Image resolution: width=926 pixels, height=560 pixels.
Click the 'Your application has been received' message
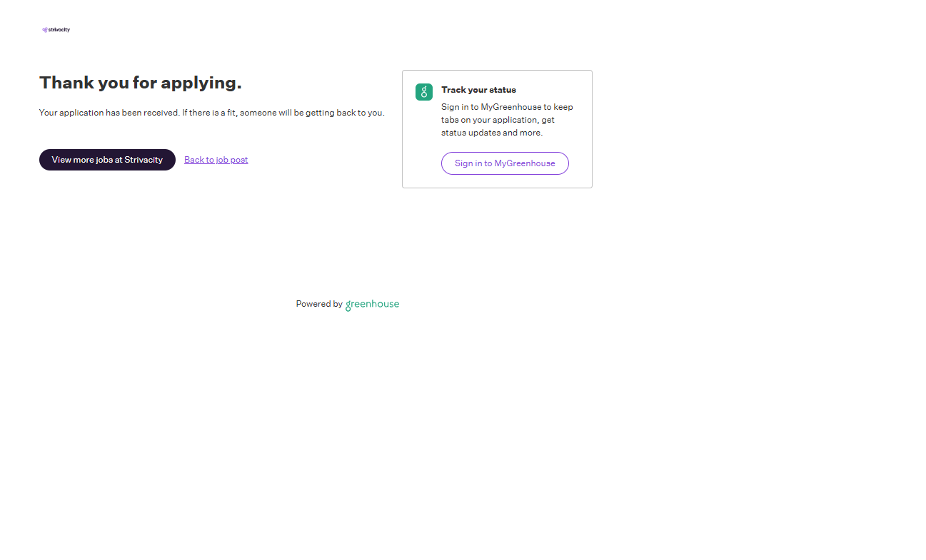[212, 113]
